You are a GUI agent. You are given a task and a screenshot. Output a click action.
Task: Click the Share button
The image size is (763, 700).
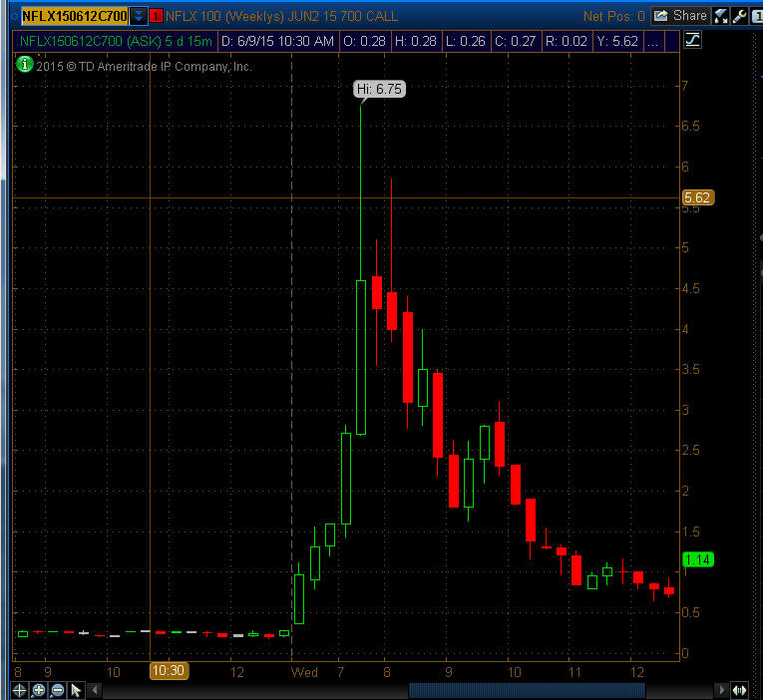point(680,16)
